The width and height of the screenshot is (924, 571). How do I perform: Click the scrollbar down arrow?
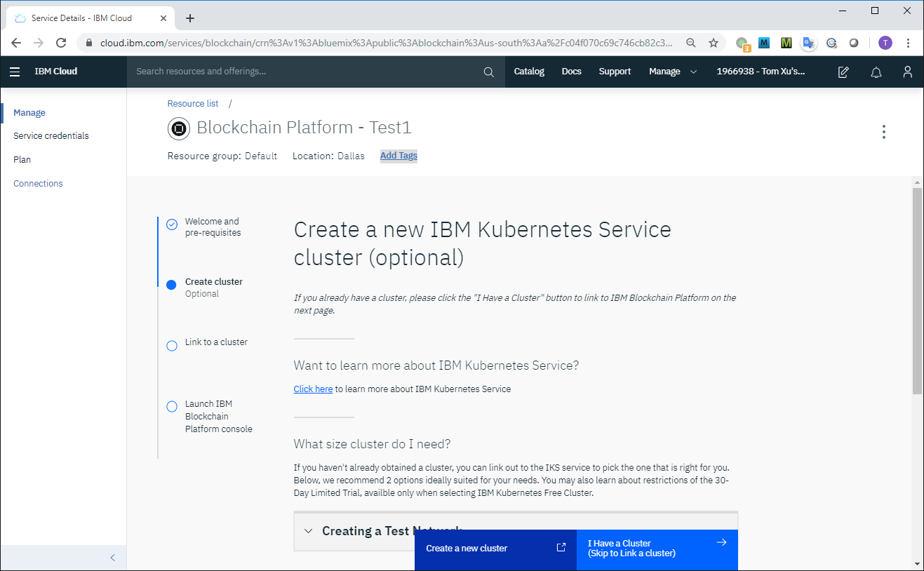(x=917, y=564)
